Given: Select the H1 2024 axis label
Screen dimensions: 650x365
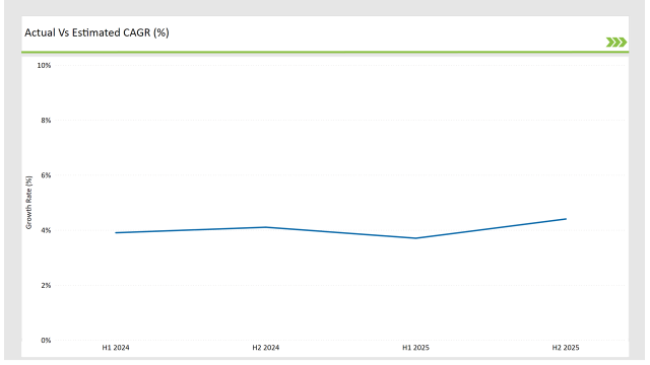Looking at the screenshot, I should 116,348.
